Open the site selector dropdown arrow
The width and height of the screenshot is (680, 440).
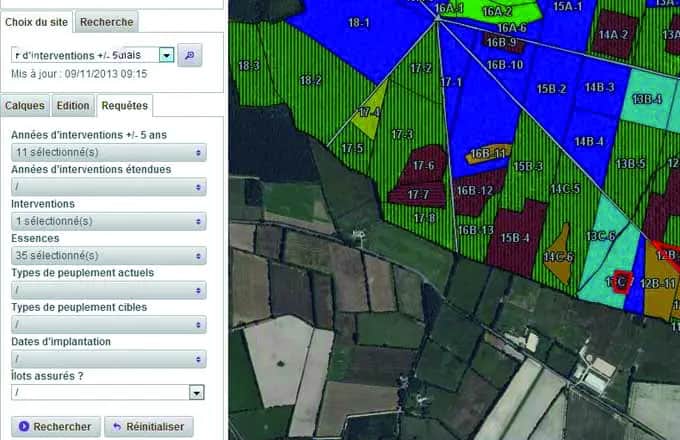click(167, 55)
